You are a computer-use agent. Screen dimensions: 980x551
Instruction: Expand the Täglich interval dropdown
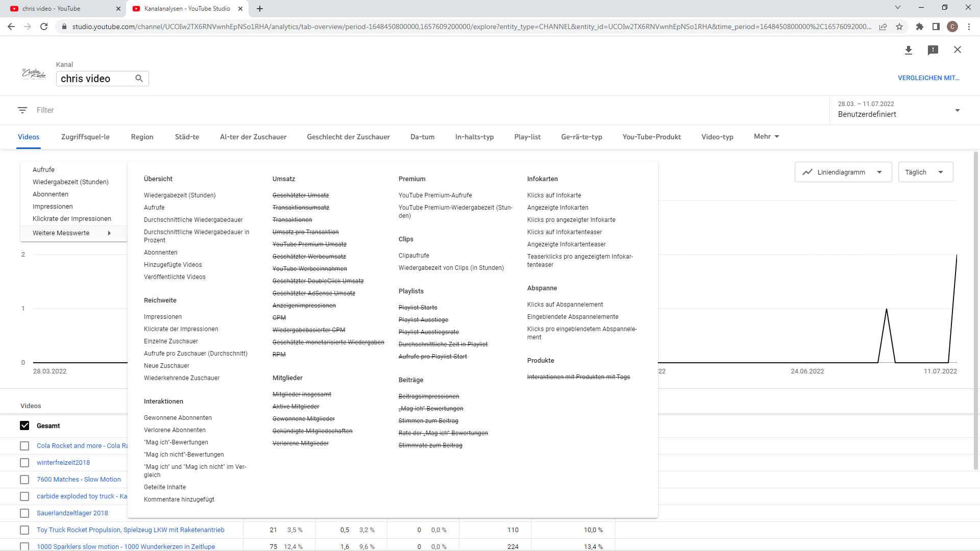925,172
